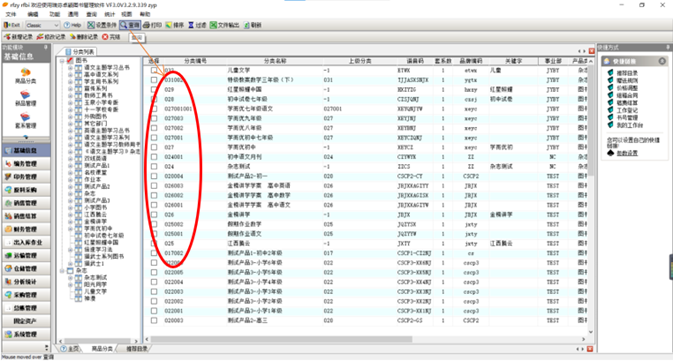Open Help from the toolbar

click(73, 25)
